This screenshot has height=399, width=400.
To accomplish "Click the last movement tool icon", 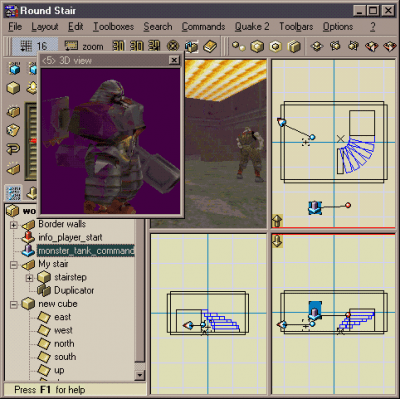I will pos(390,46).
